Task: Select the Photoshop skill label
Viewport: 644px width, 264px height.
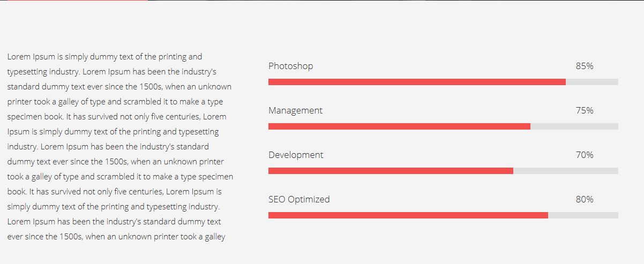Action: click(x=290, y=66)
